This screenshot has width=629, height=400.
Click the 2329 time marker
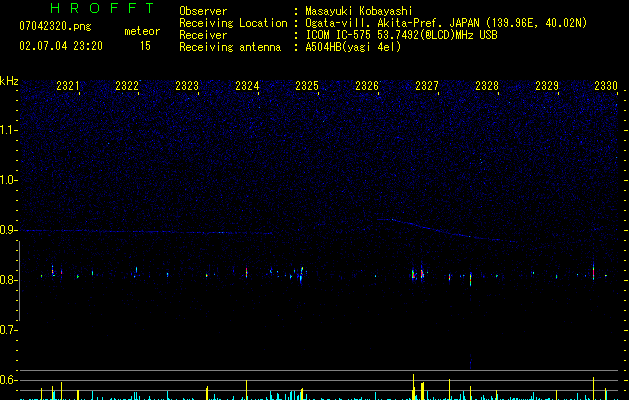coord(547,85)
